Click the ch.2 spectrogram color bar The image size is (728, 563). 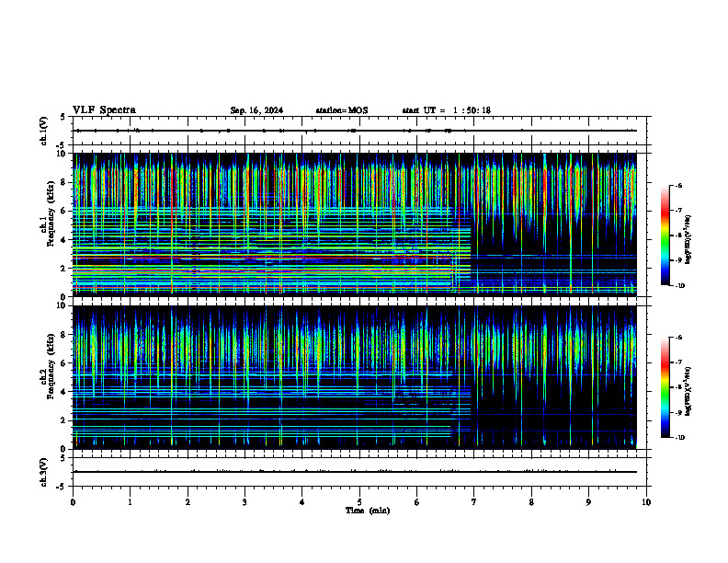point(665,387)
